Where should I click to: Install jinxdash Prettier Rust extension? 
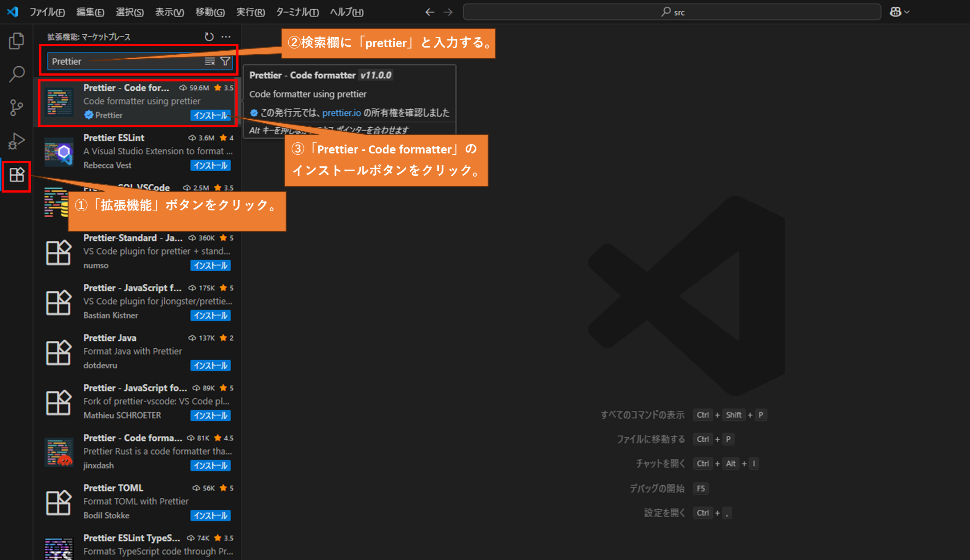[211, 466]
